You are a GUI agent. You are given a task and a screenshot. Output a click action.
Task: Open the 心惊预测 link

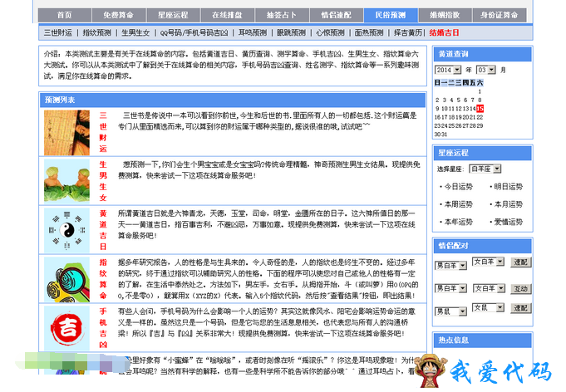330,33
